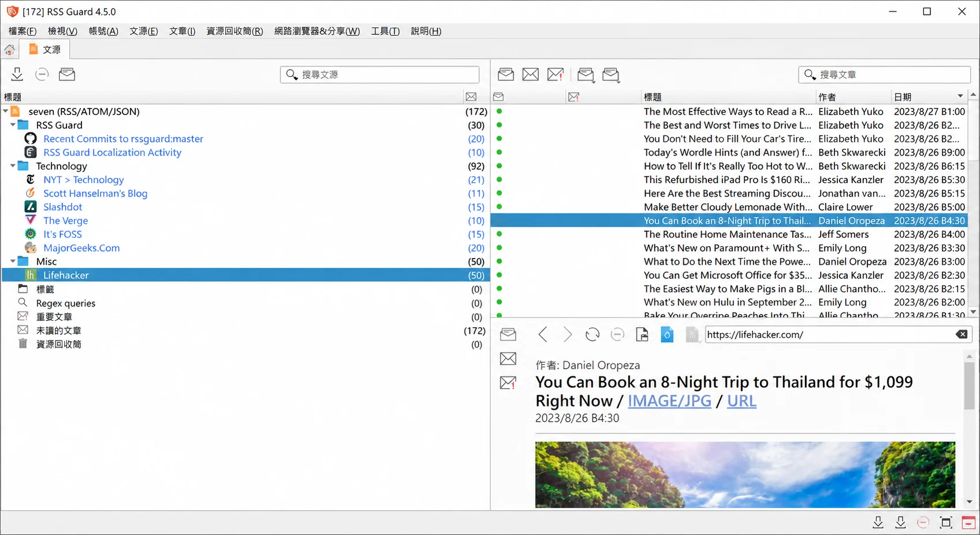Open the 檔案(F) menu
The image size is (980, 535).
pyautogui.click(x=23, y=31)
